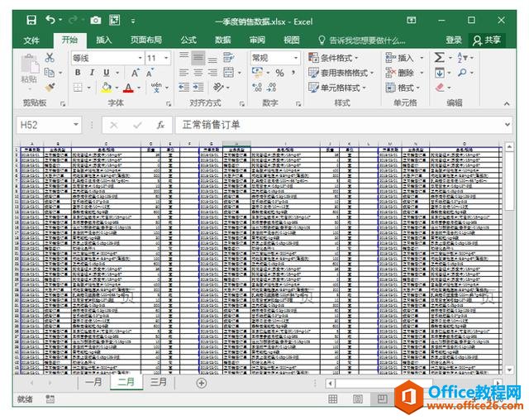Select the 一月 sheet tab

[x=93, y=383]
